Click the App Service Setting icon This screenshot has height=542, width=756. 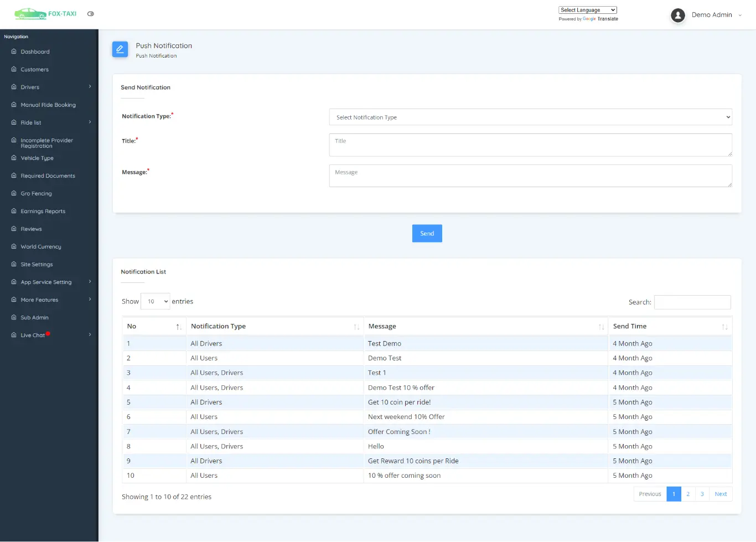(x=14, y=282)
